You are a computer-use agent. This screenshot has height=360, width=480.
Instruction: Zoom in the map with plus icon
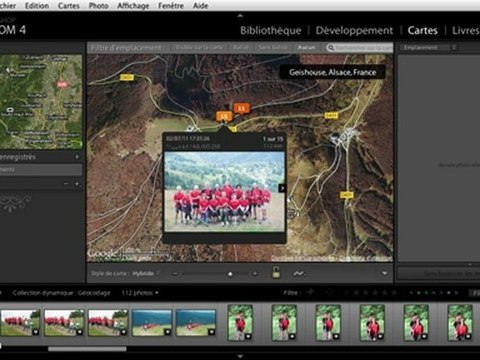tap(255, 274)
